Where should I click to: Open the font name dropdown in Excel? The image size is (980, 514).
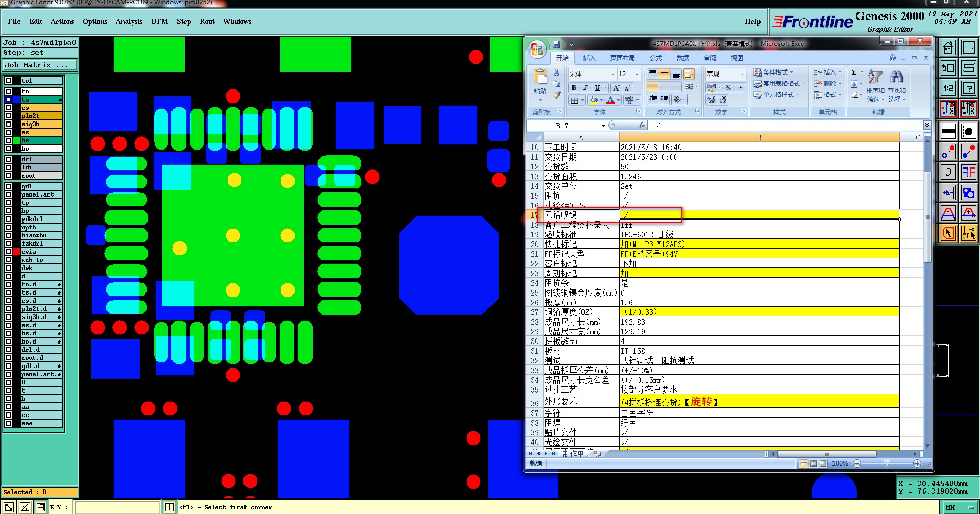point(613,74)
